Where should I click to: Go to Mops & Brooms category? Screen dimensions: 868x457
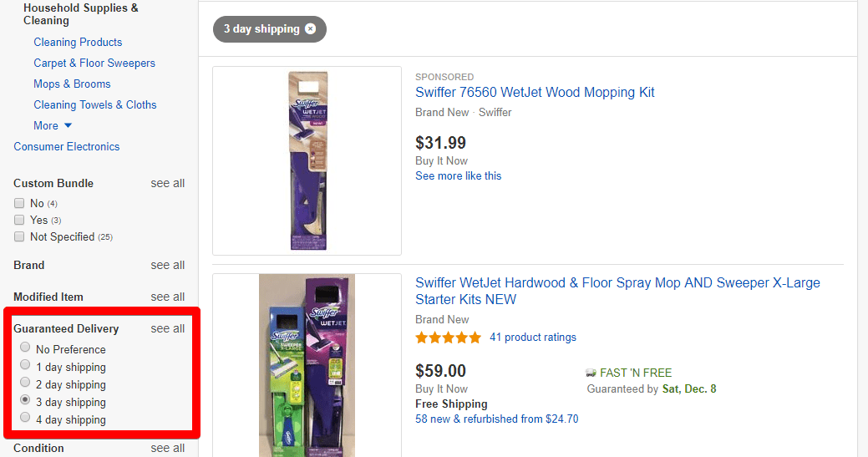[x=72, y=84]
